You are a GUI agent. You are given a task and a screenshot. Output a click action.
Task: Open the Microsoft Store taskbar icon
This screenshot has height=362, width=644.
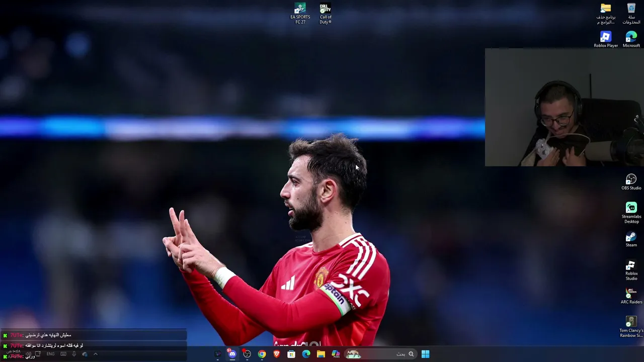(x=291, y=354)
